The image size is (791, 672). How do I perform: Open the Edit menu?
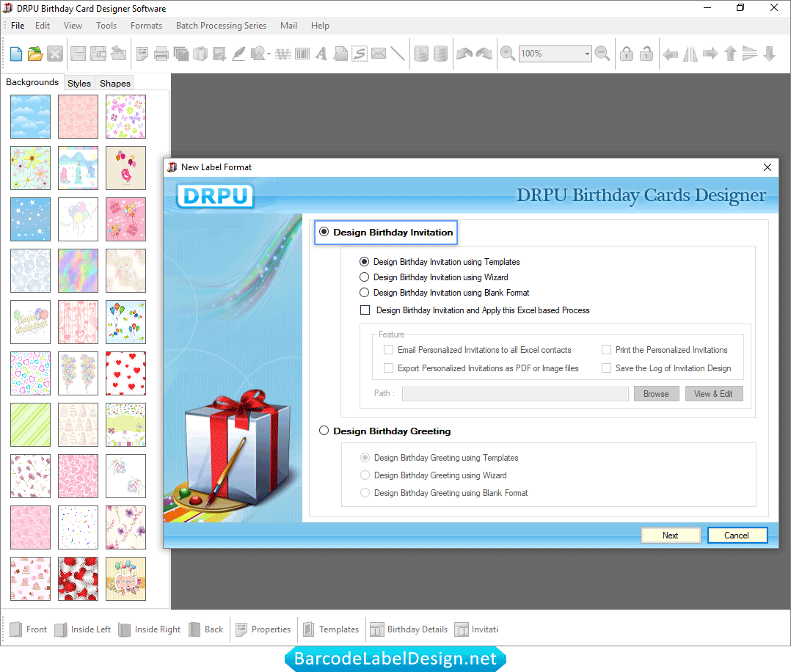coord(43,25)
